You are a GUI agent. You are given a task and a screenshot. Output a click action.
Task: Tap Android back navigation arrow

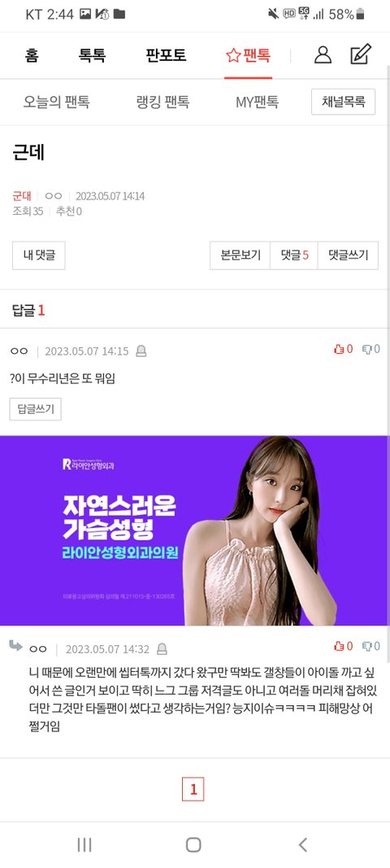click(302, 844)
